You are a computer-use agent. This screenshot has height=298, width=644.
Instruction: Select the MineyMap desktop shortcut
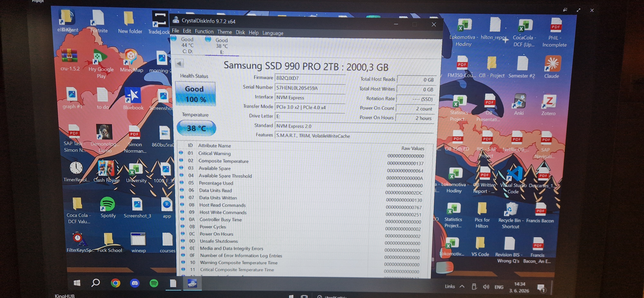[131, 61]
